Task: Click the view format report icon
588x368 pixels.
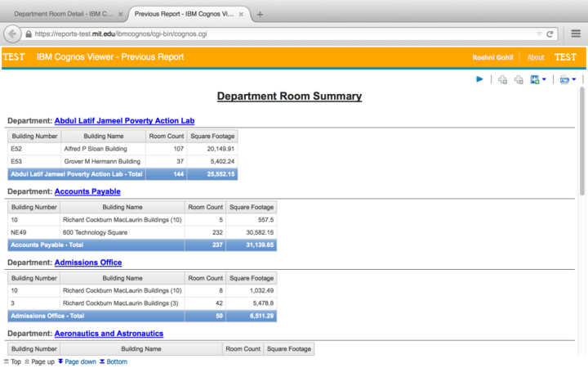Action: (x=564, y=79)
